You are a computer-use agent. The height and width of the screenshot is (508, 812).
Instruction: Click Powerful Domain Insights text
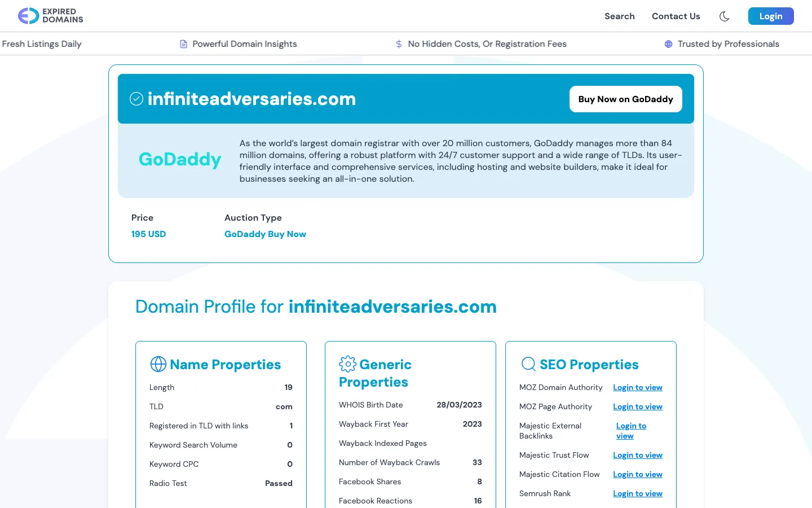tap(245, 44)
